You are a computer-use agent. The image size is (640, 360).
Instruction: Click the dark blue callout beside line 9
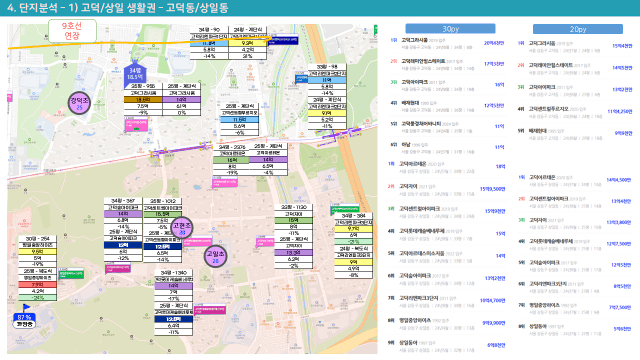click(x=284, y=40)
